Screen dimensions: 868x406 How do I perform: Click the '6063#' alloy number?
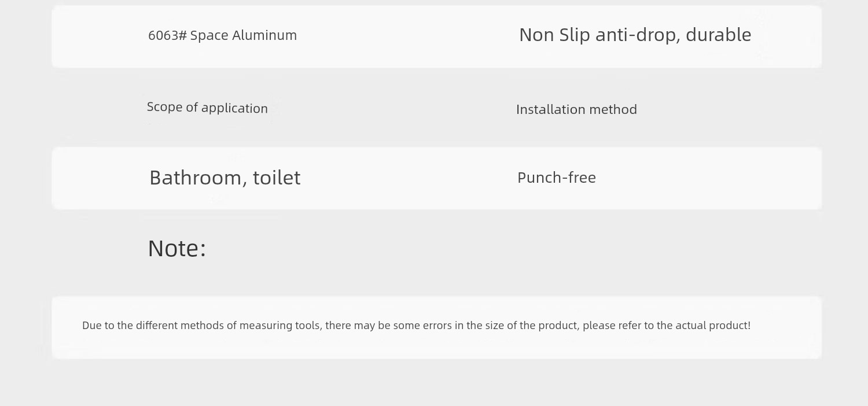click(167, 35)
